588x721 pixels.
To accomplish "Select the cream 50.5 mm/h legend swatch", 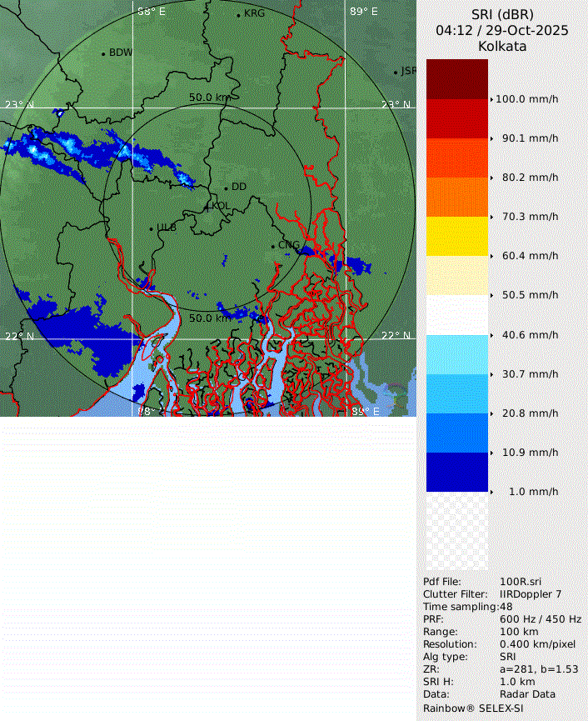I will pyautogui.click(x=456, y=276).
